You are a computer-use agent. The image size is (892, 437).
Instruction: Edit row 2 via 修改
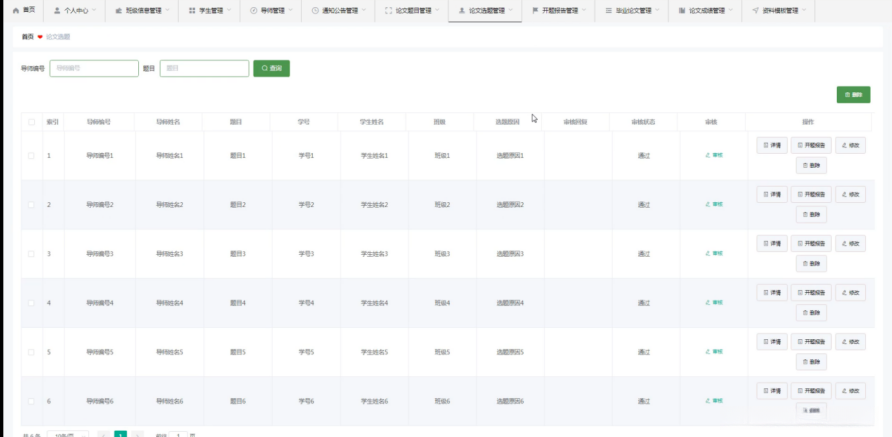pos(850,195)
